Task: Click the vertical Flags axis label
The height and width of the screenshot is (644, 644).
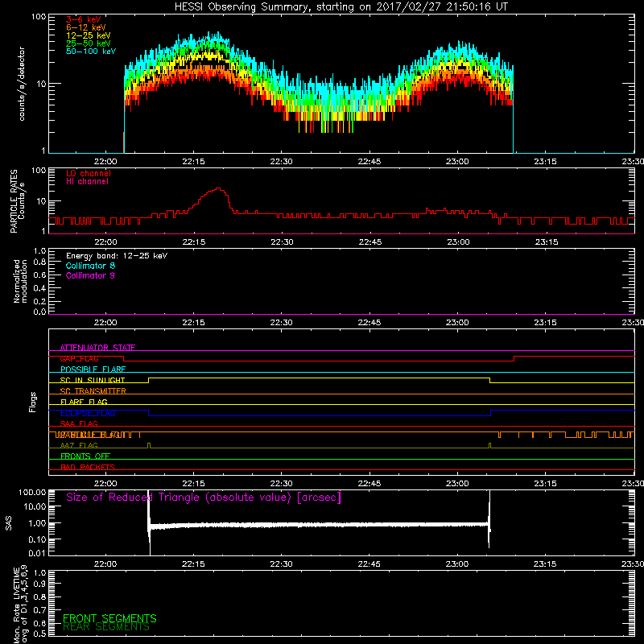Action: pyautogui.click(x=33, y=402)
